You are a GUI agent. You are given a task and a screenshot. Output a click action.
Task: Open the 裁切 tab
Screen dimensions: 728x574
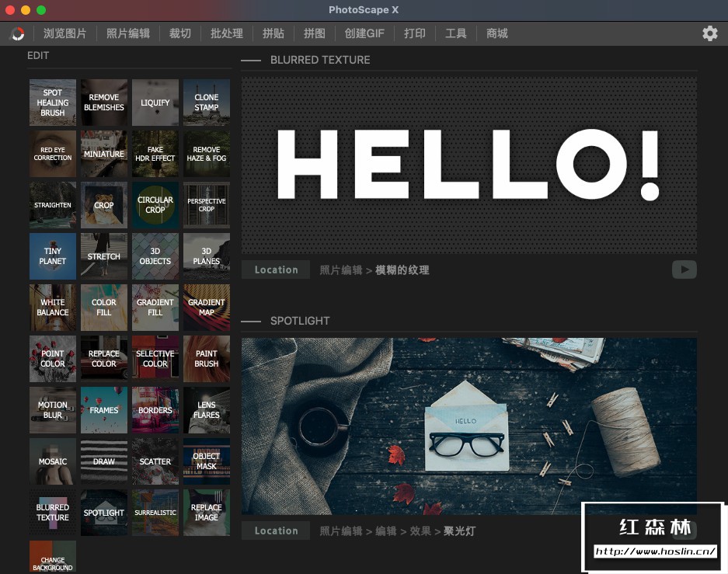coord(180,33)
